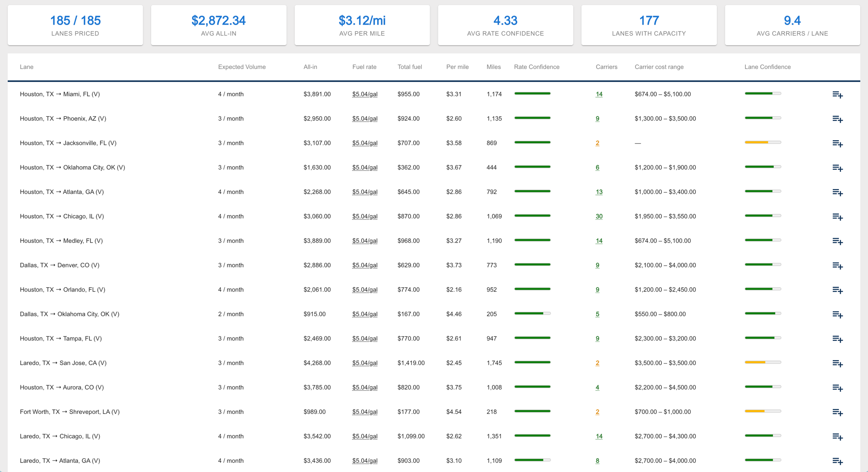Select the Lanes With Capacity 177 card

point(649,25)
